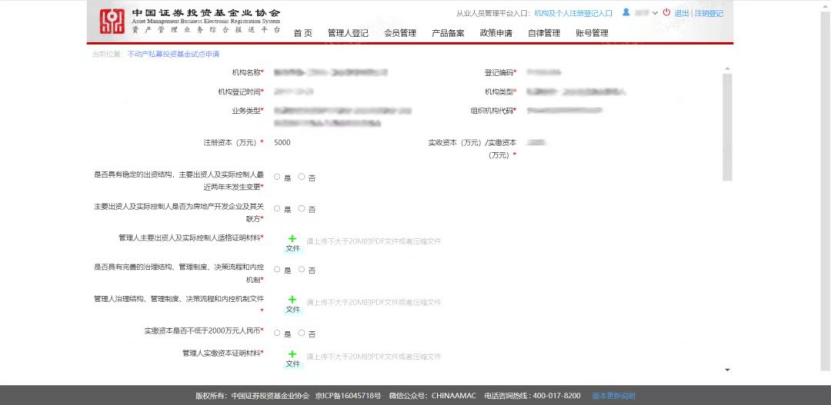The width and height of the screenshot is (831, 406).
Task: Click the 机构登记时间 label
Action: click(239, 92)
